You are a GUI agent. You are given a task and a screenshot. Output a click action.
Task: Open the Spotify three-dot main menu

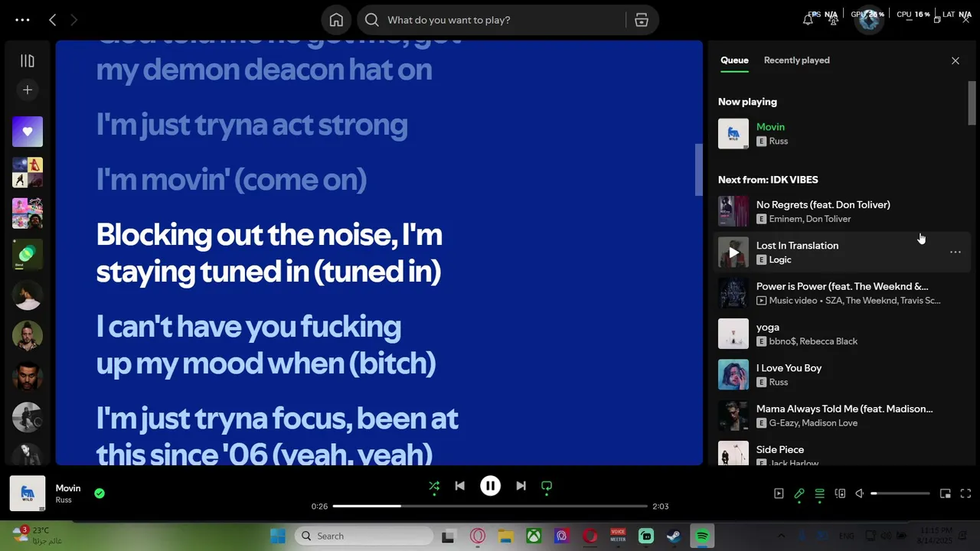pos(22,20)
